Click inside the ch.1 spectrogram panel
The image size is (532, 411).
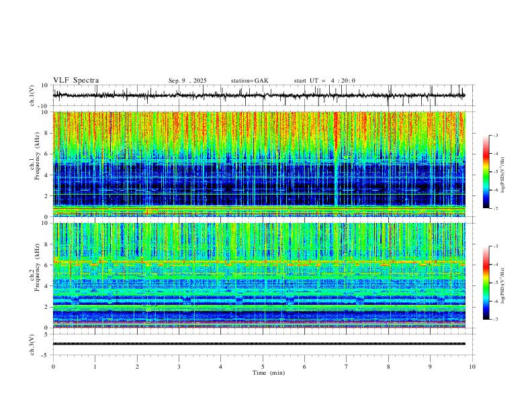[x=259, y=164]
